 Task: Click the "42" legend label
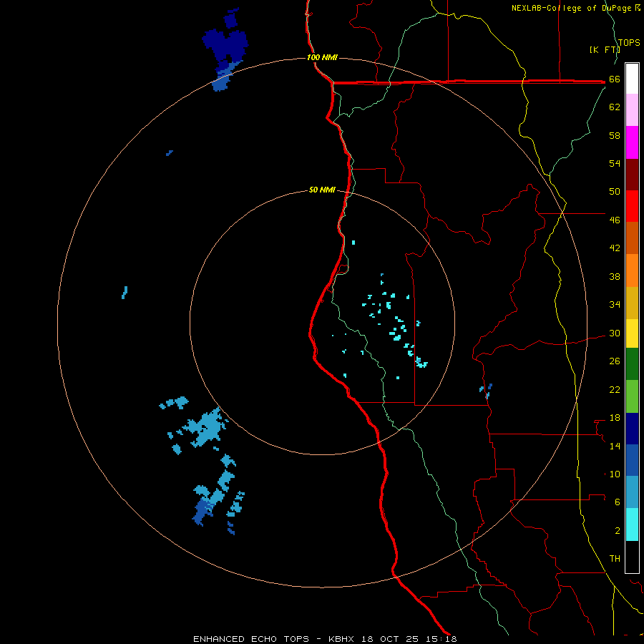tap(615, 248)
